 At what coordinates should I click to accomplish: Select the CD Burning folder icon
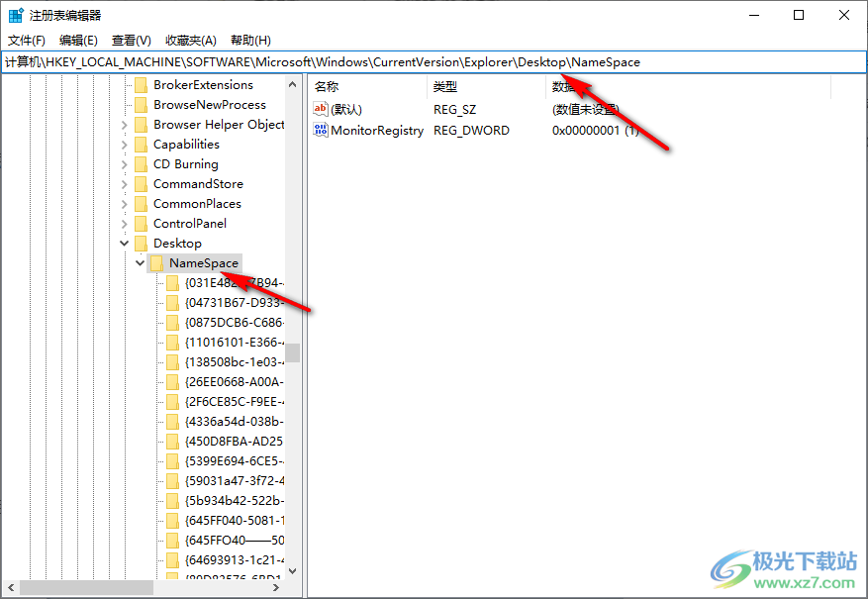[x=142, y=164]
